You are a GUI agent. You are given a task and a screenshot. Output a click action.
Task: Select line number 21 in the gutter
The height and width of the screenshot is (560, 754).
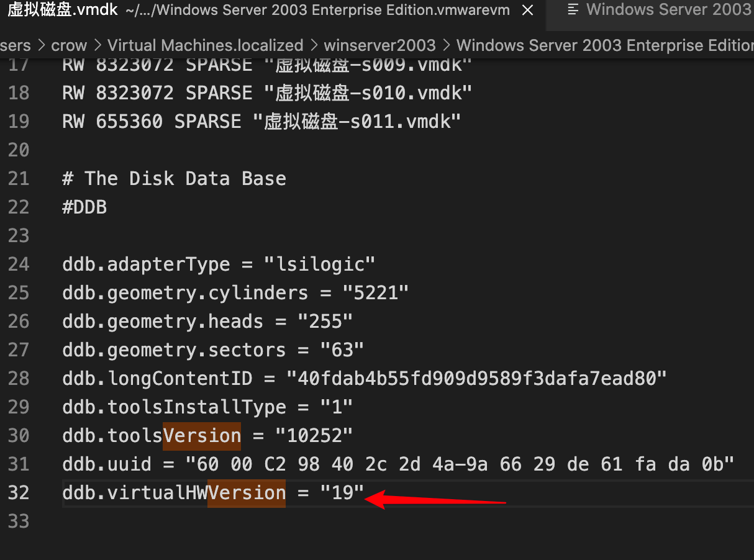click(19, 178)
